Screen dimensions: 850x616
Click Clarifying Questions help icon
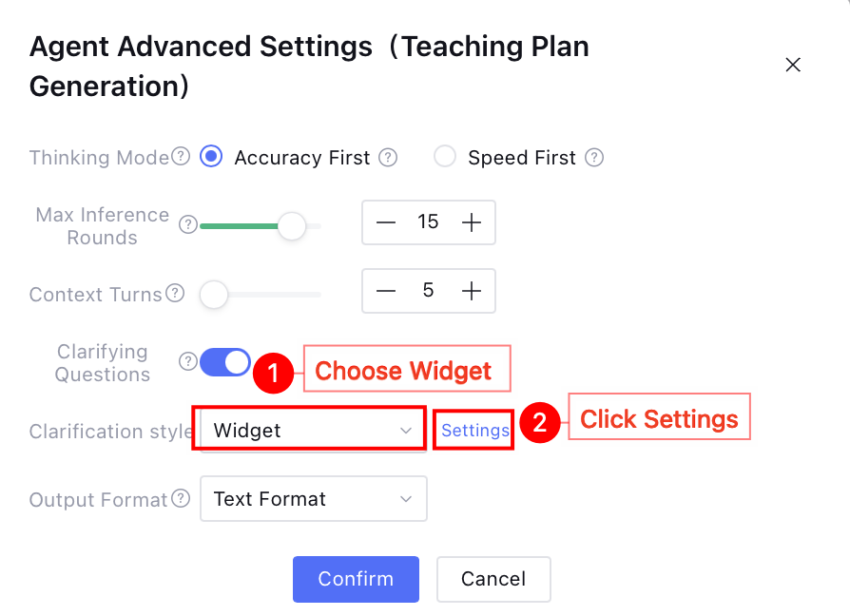click(x=188, y=361)
